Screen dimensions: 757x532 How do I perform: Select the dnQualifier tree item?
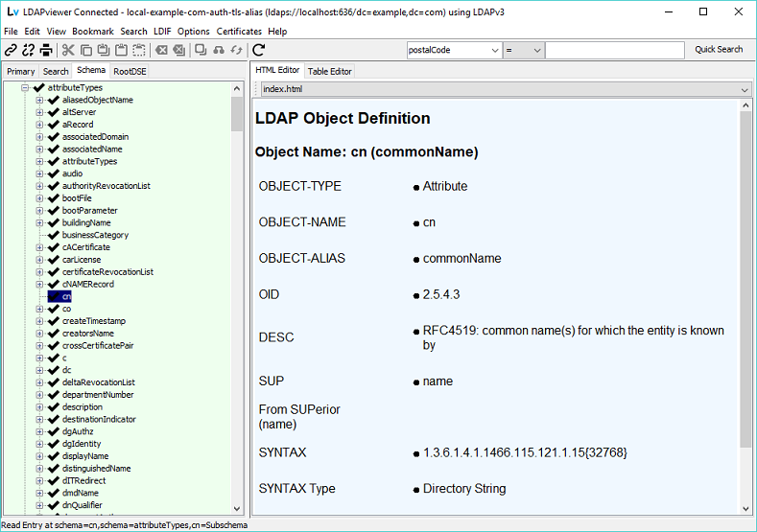coord(83,505)
